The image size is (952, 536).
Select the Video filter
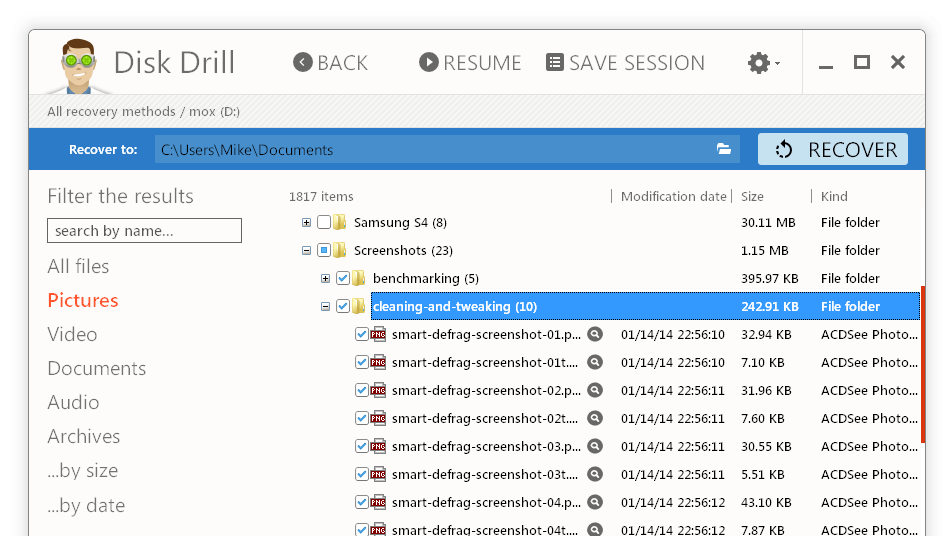(72, 334)
